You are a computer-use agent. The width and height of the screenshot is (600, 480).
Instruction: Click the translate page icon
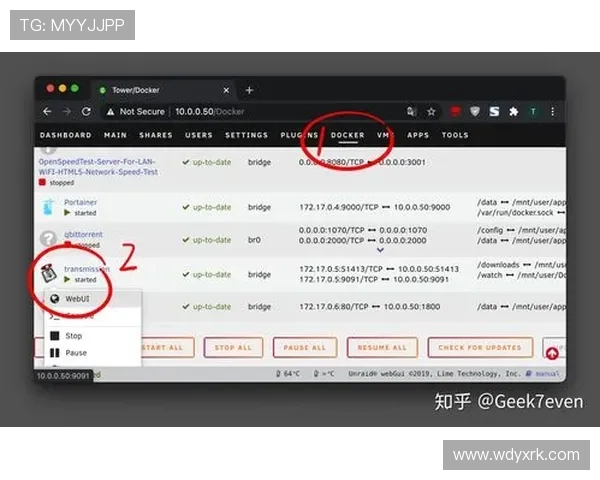[411, 112]
